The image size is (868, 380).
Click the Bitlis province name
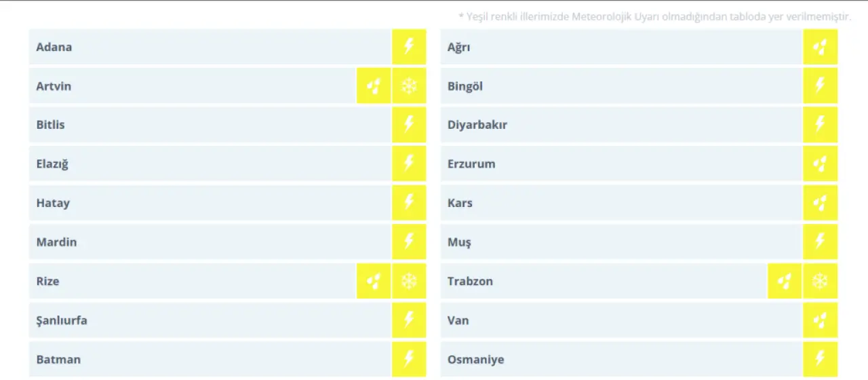(x=51, y=125)
